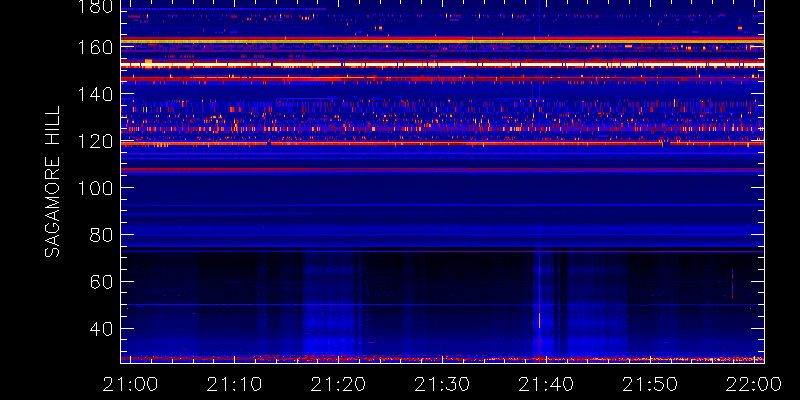Click the 40 frequency axis label

[x=101, y=329]
